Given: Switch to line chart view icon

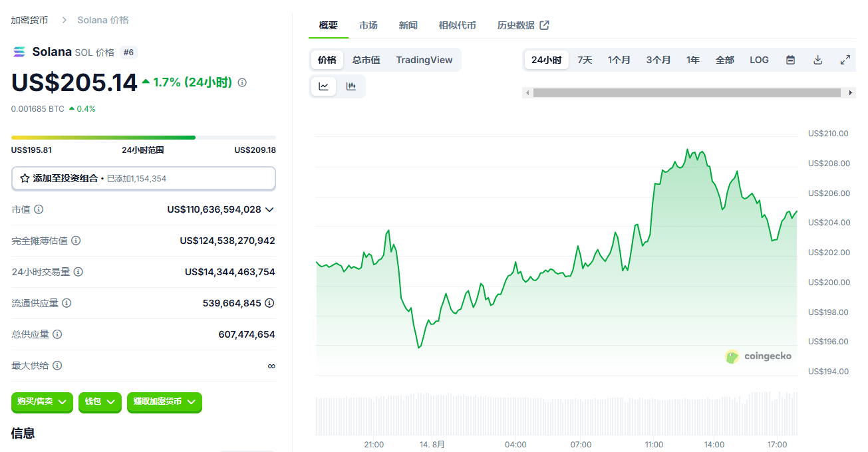Looking at the screenshot, I should [324, 86].
